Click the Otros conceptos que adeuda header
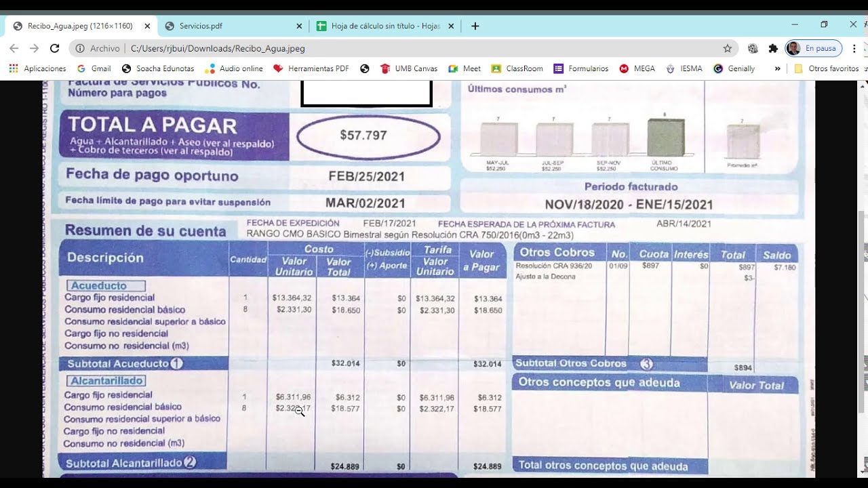This screenshot has height=488, width=868. point(599,383)
